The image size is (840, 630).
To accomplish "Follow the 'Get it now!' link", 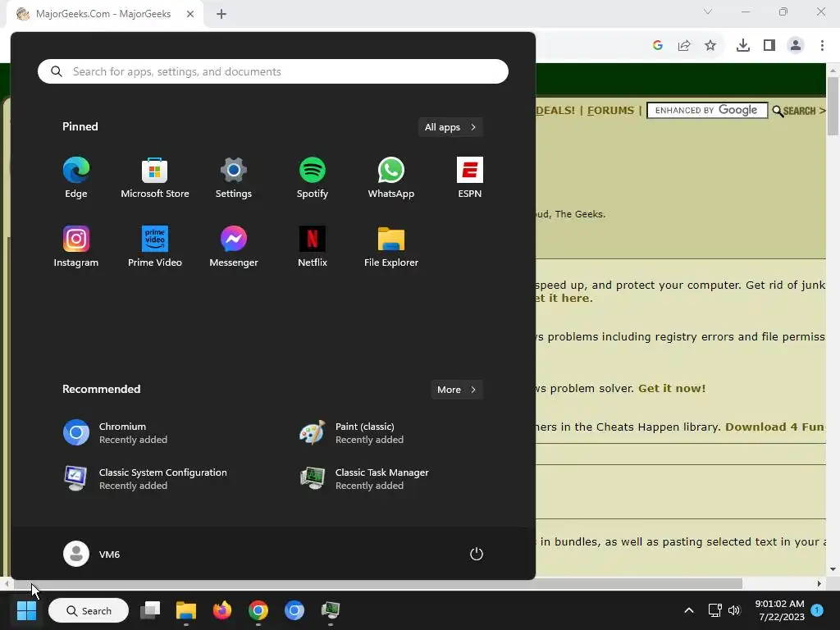I will coord(672,388).
